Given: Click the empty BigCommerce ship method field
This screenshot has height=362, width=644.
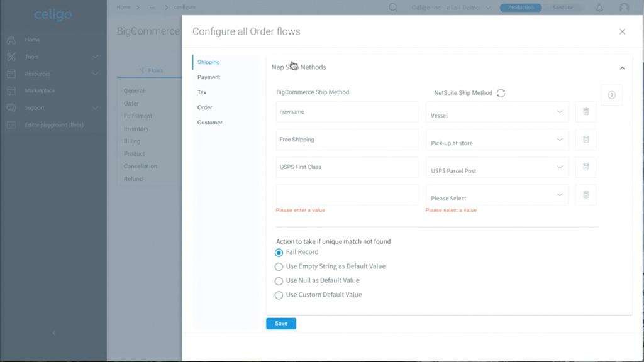Looking at the screenshot, I should click(347, 195).
